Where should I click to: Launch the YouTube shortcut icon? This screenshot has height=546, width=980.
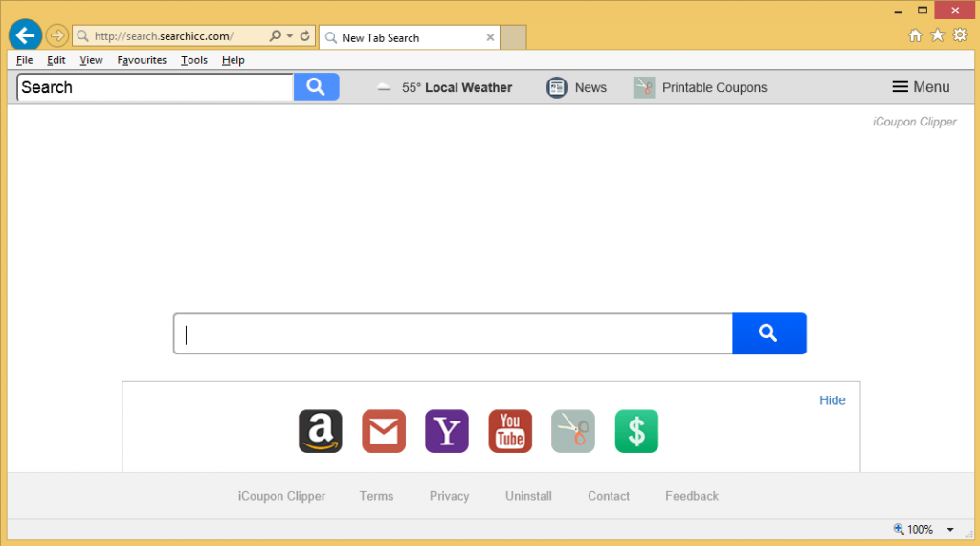(x=510, y=431)
